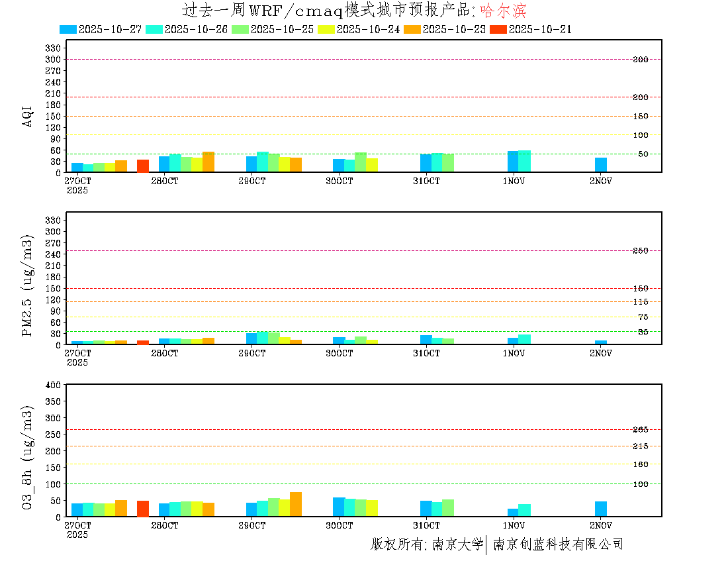Click the red 2025-10-21 legend swatch
This screenshot has height=563, width=728.
click(x=498, y=29)
